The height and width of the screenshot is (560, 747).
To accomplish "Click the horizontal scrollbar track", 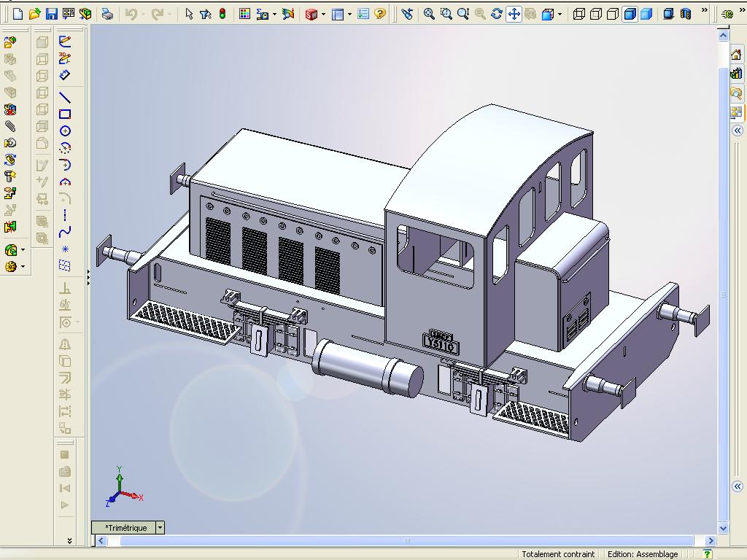I will [406, 540].
